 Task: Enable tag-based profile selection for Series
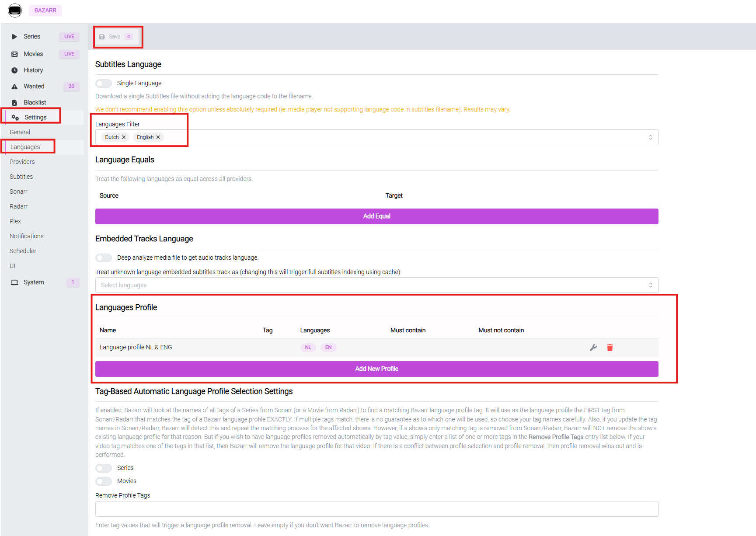point(104,468)
